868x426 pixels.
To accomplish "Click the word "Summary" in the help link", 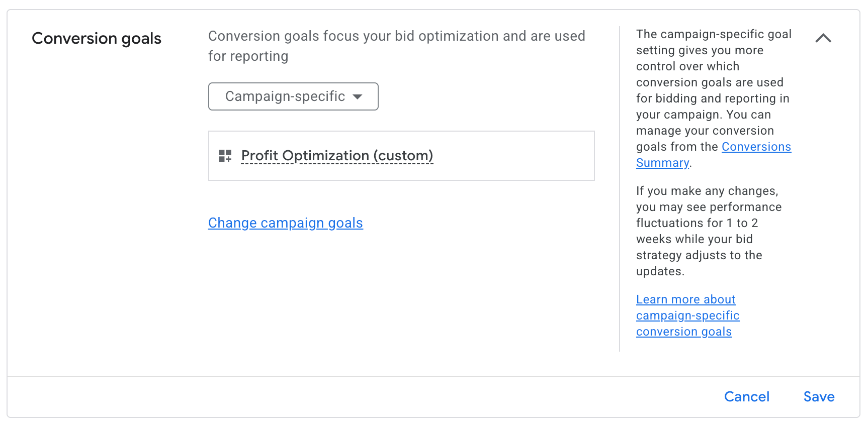I will tap(662, 163).
